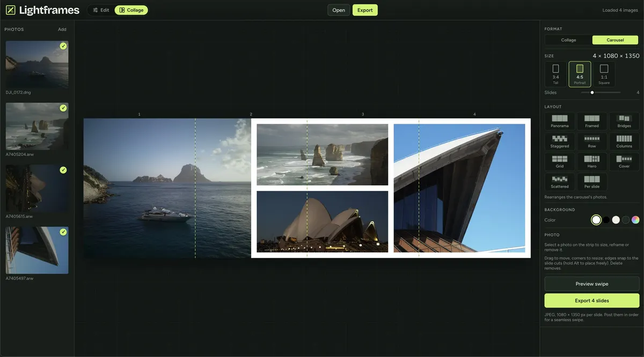The width and height of the screenshot is (644, 357).
Task: Apply the Per slide layout
Action: click(592, 182)
